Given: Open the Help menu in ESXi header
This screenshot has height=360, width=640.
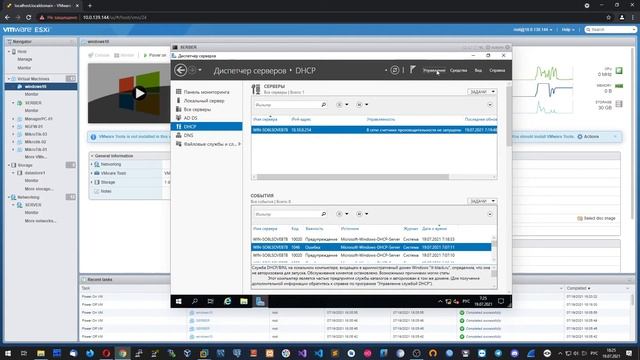Looking at the screenshot, I should [568, 30].
